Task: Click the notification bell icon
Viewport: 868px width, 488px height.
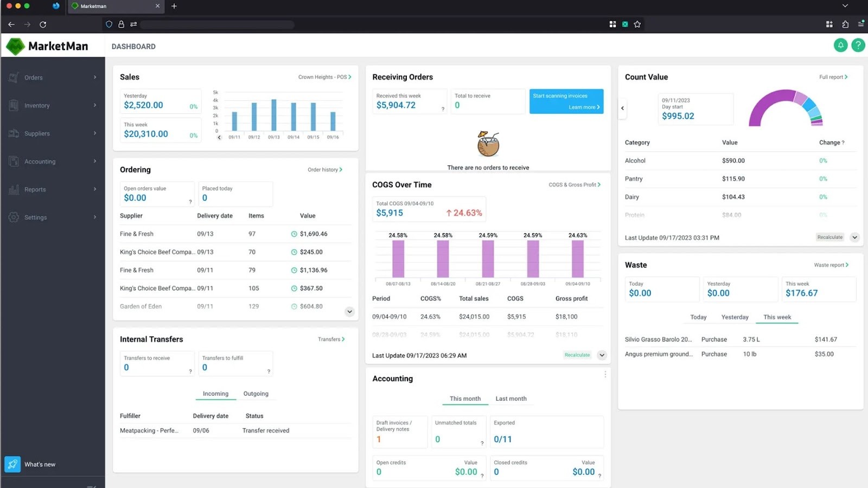Action: [840, 46]
